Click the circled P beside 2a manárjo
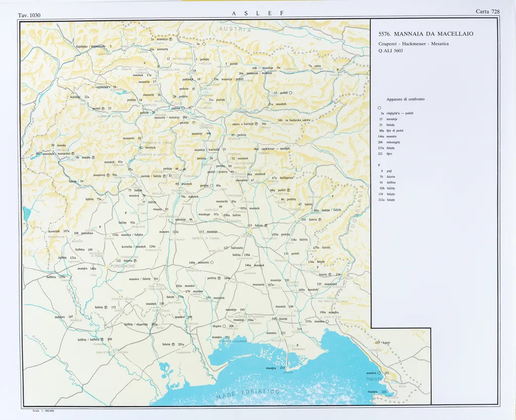Image resolution: width=516 pixels, height=420 pixels. pyautogui.click(x=170, y=39)
